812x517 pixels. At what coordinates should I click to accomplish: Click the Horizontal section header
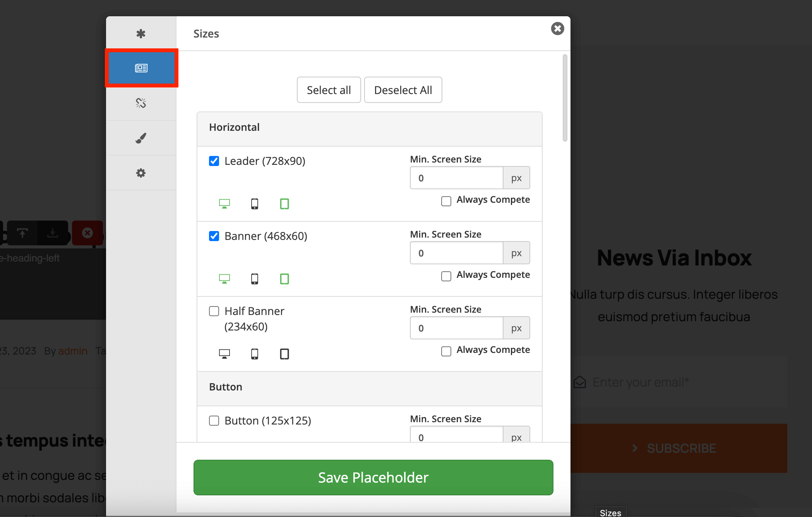[370, 129]
